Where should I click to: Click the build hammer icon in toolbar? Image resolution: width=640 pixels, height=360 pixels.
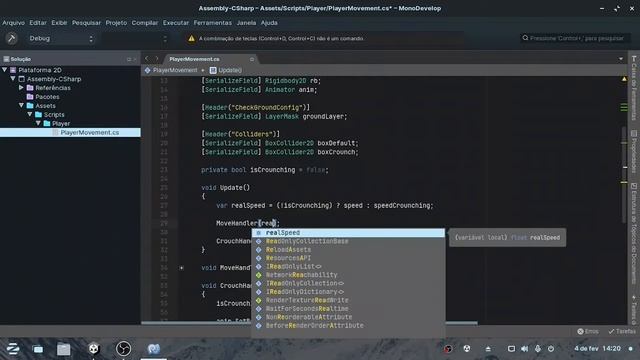point(11,38)
